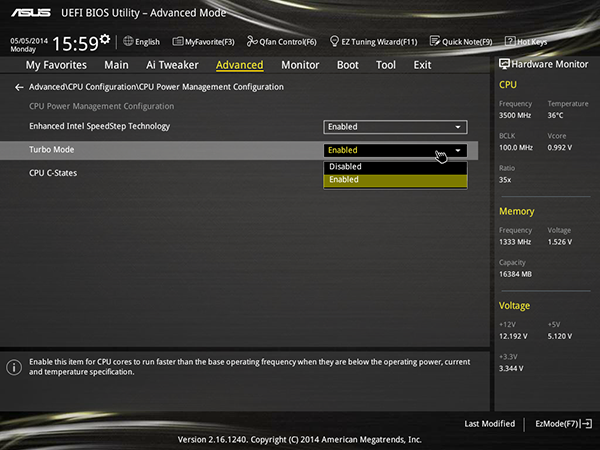The image size is (600, 450).
Task: Select the Exit tab
Action: [x=422, y=65]
